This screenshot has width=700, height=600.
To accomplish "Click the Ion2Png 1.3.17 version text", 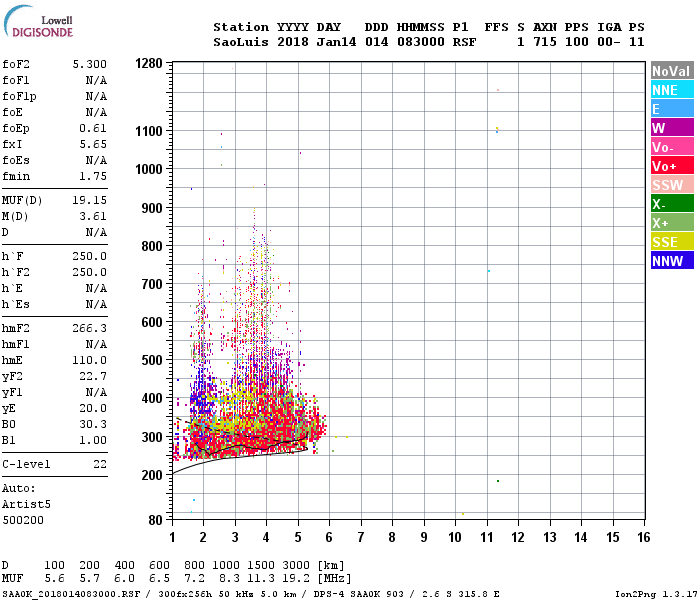I will (x=656, y=594).
